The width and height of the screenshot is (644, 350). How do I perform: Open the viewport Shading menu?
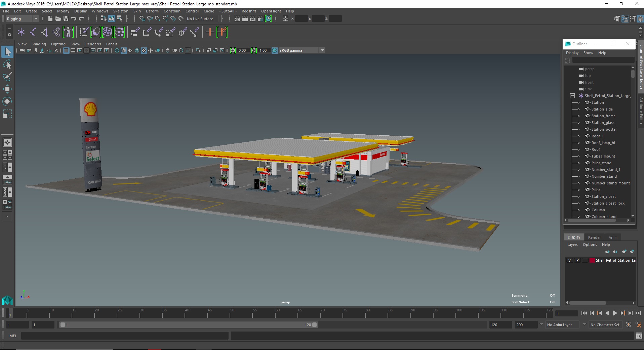pyautogui.click(x=39, y=44)
